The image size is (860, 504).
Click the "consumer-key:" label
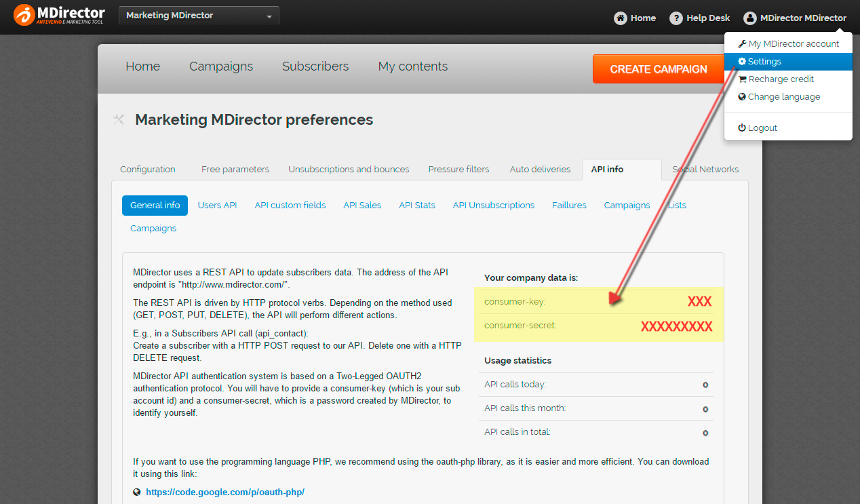515,302
